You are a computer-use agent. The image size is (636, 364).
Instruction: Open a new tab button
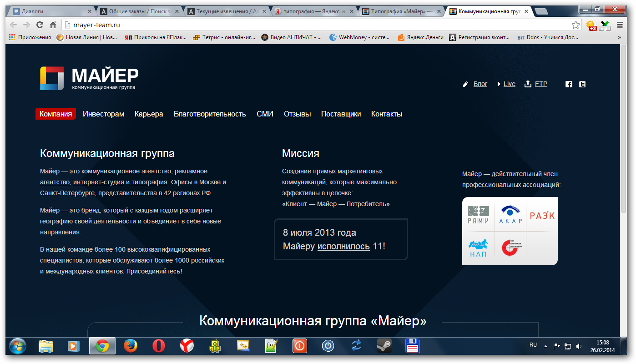[x=541, y=11]
